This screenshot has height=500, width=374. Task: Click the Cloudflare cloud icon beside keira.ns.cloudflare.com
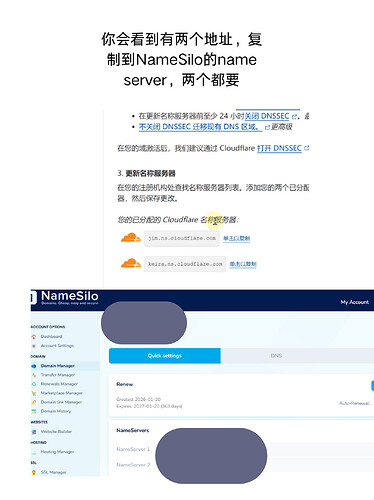click(131, 263)
